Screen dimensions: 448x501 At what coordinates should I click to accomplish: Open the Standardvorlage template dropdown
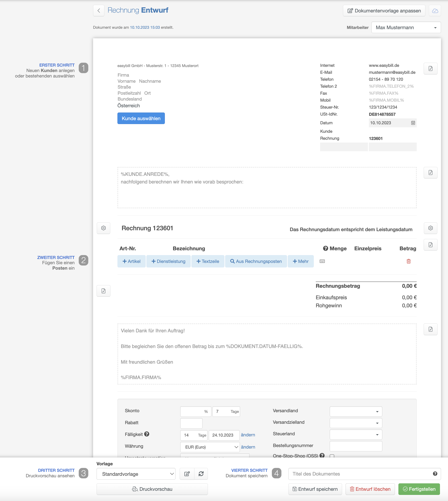click(x=136, y=474)
